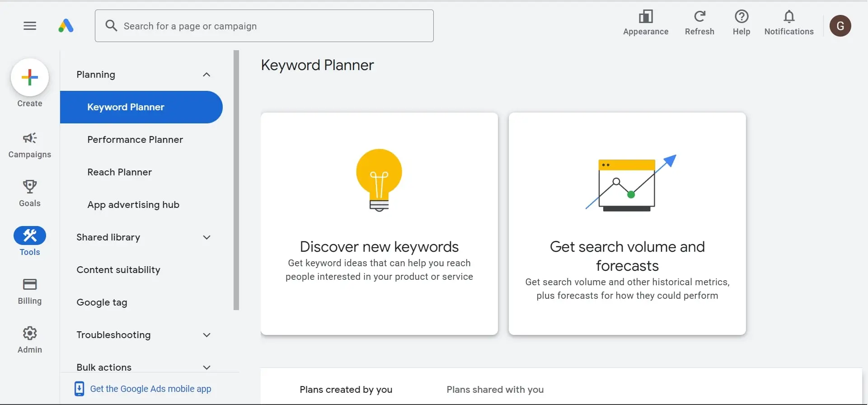The image size is (868, 405).
Task: Choose Discover new keywords card
Action: pos(379,224)
